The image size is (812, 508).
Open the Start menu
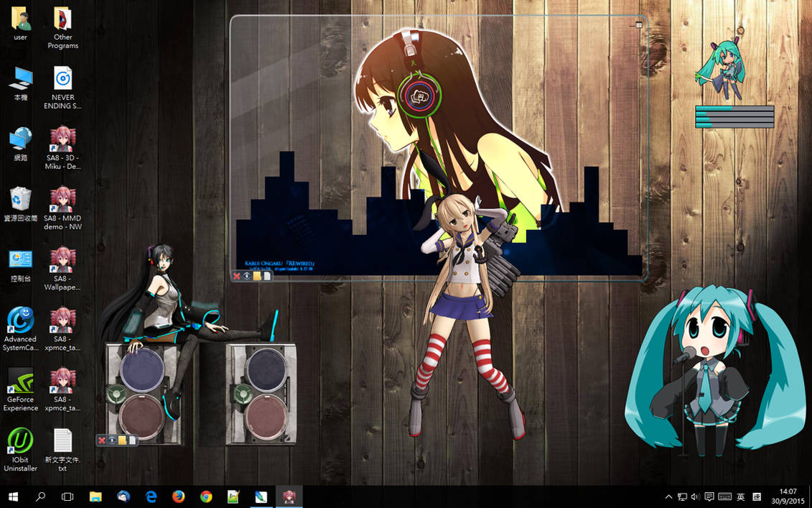[14, 497]
